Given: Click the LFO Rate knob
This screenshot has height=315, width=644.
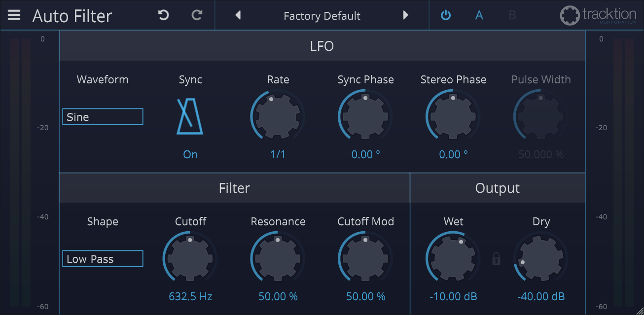Looking at the screenshot, I should click(278, 117).
